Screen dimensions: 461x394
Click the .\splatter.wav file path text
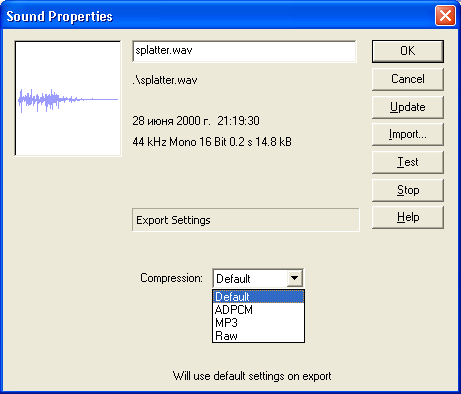(x=165, y=80)
